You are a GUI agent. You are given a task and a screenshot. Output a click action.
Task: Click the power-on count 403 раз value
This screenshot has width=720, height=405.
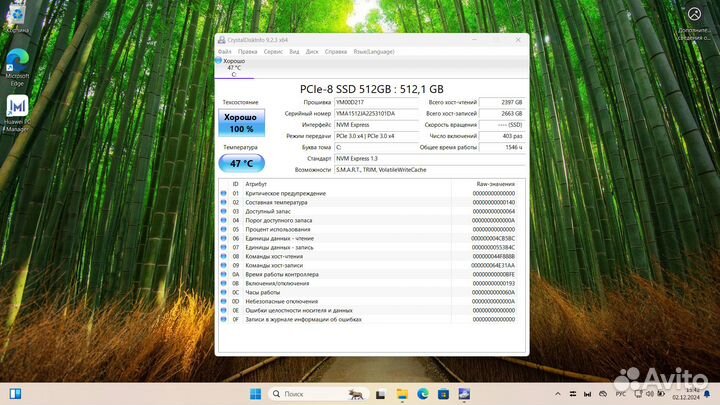(501, 136)
